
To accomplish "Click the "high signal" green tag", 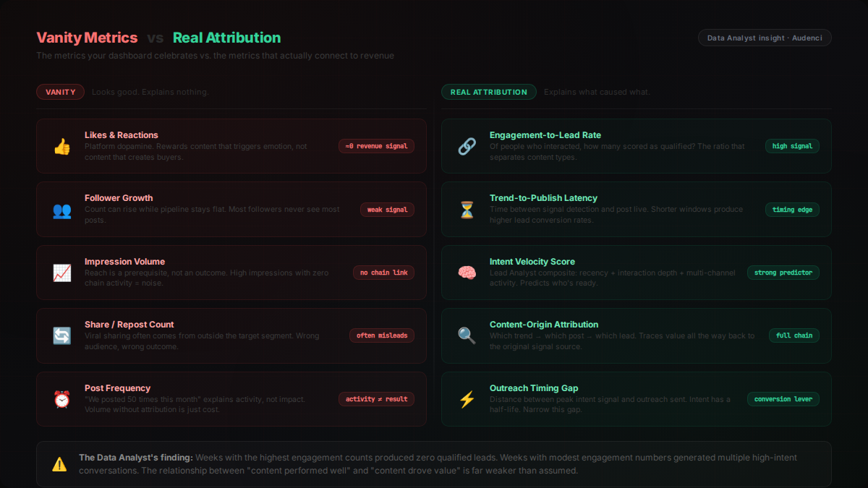I will pyautogui.click(x=792, y=146).
